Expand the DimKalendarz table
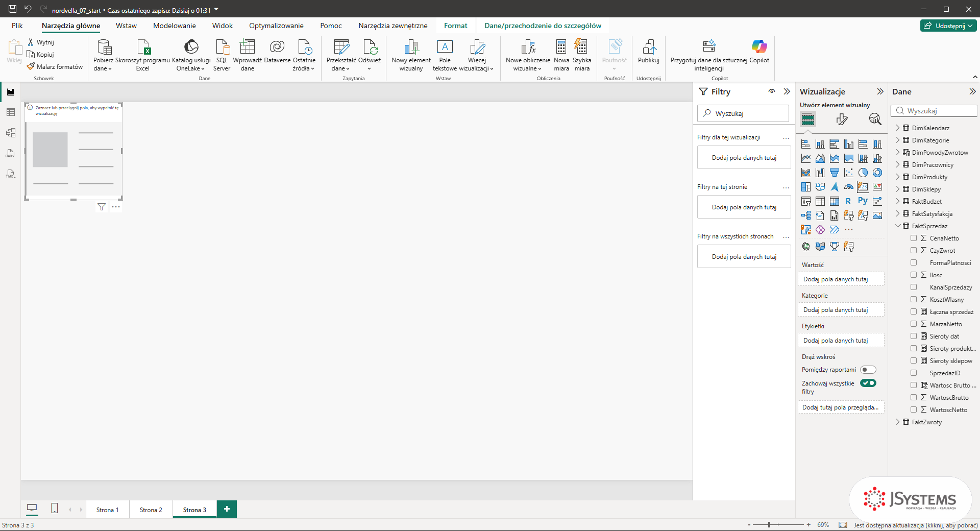 tap(898, 128)
